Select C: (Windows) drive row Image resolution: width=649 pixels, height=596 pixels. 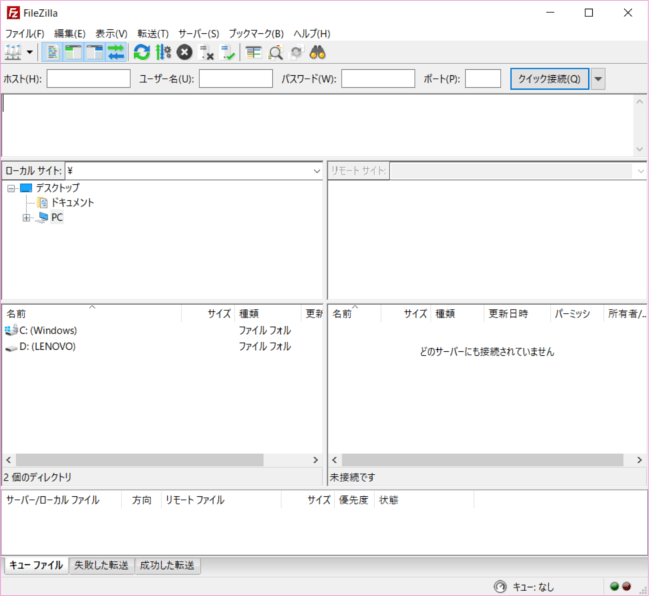coord(161,330)
